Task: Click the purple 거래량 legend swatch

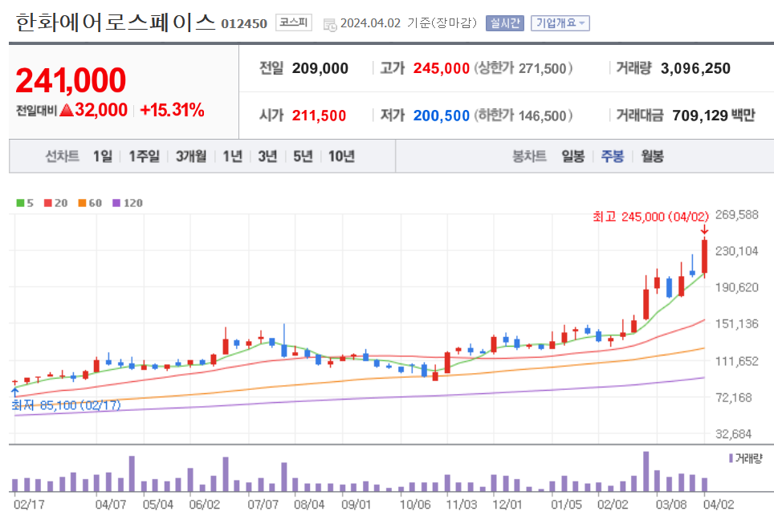Action: [x=731, y=458]
